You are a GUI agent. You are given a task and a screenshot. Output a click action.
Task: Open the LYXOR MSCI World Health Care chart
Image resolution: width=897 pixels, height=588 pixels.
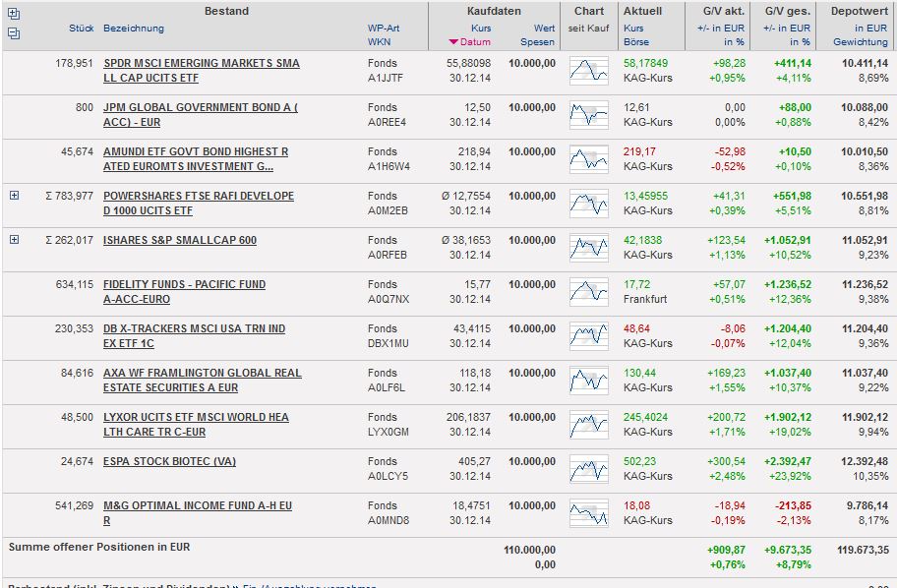[588, 425]
